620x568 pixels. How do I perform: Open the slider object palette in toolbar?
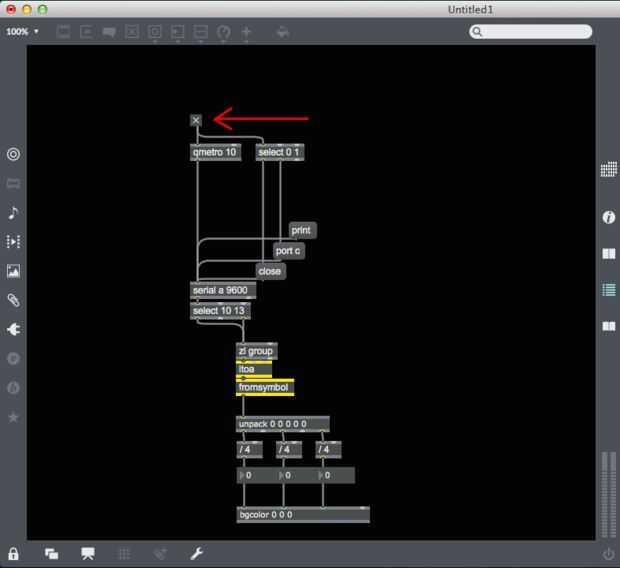pyautogui.click(x=200, y=32)
